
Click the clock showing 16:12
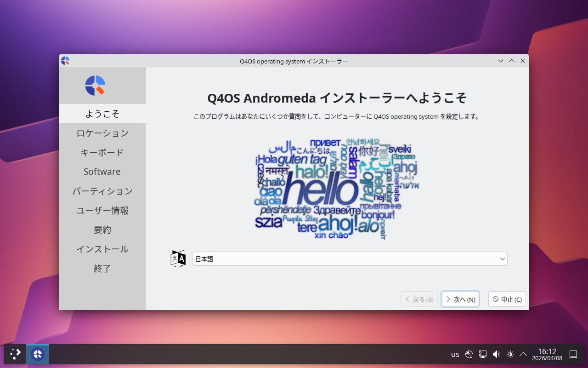547,354
